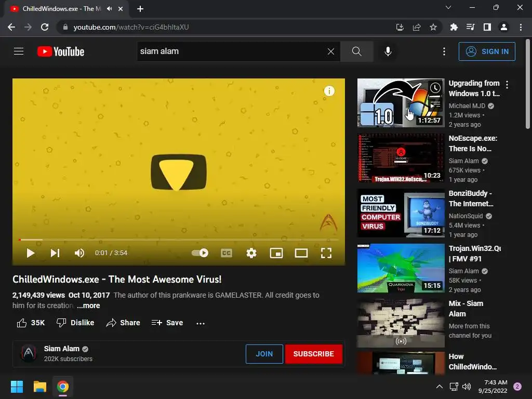The height and width of the screenshot is (399, 532).
Task: Seek within the video progress bar
Action: pos(179,240)
